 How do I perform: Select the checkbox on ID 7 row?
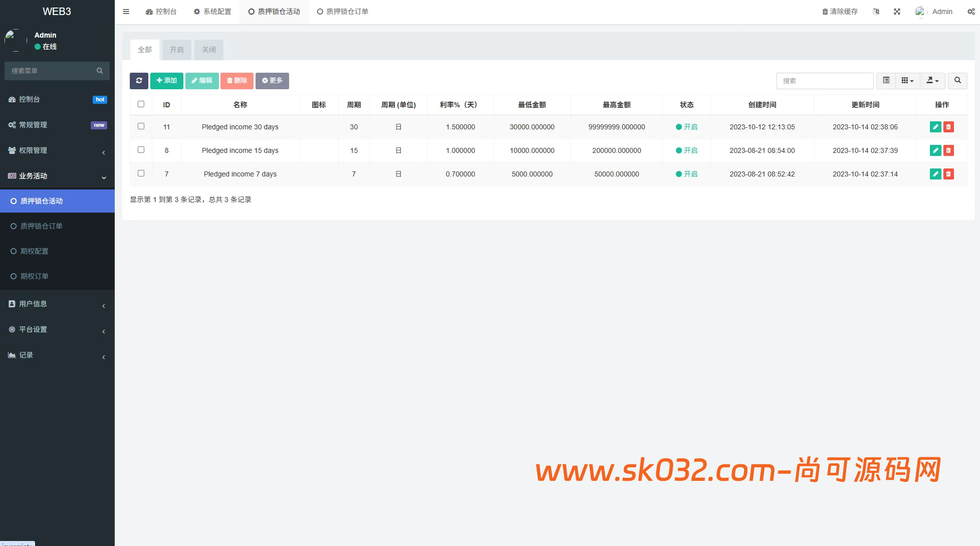pos(141,173)
